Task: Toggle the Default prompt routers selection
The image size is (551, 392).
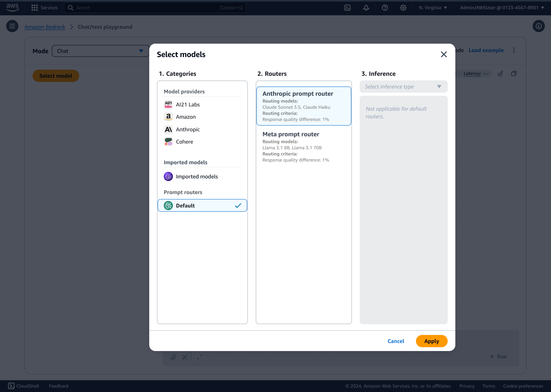Action: (x=202, y=206)
